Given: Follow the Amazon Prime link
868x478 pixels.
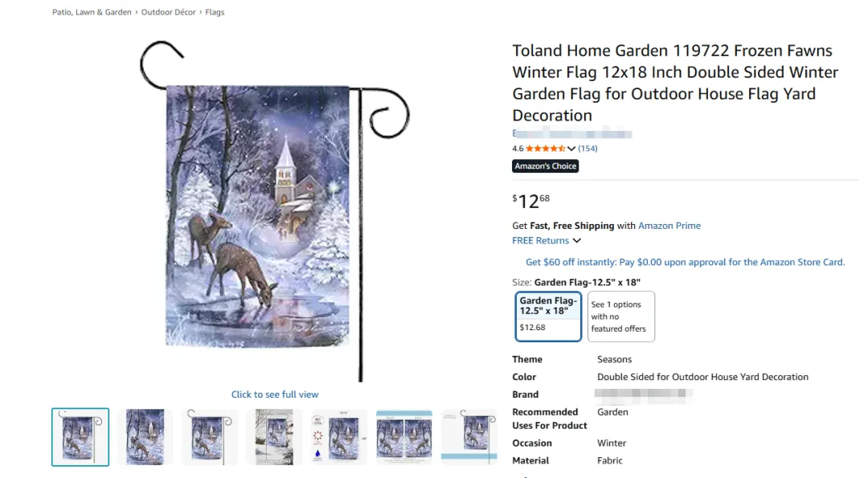Looking at the screenshot, I should pyautogui.click(x=669, y=226).
